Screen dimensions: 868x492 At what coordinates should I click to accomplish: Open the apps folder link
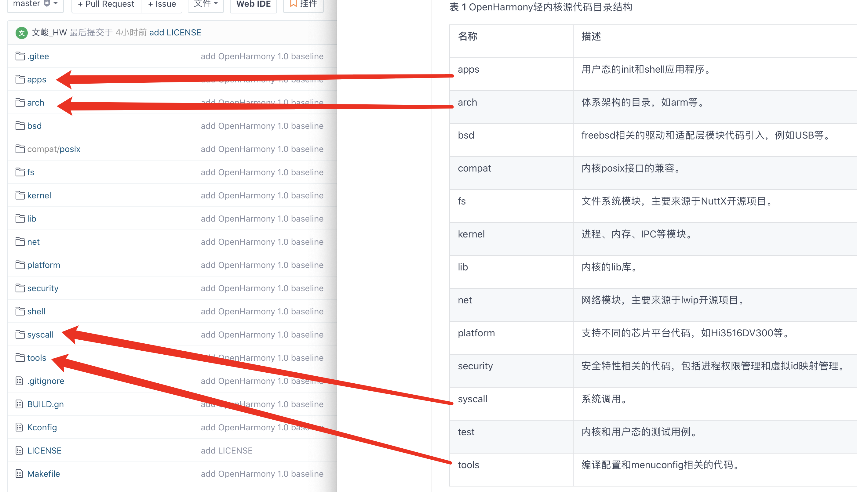click(37, 80)
